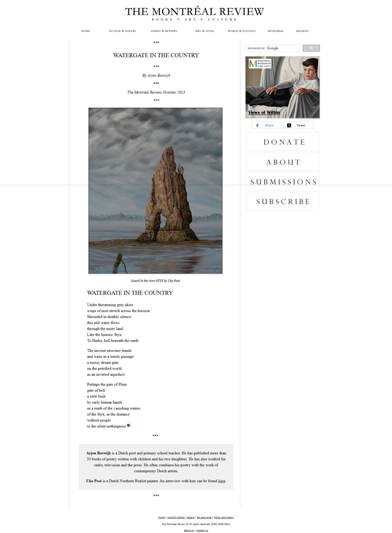Navigate to World & Politics
The image size is (392, 533).
click(x=242, y=31)
